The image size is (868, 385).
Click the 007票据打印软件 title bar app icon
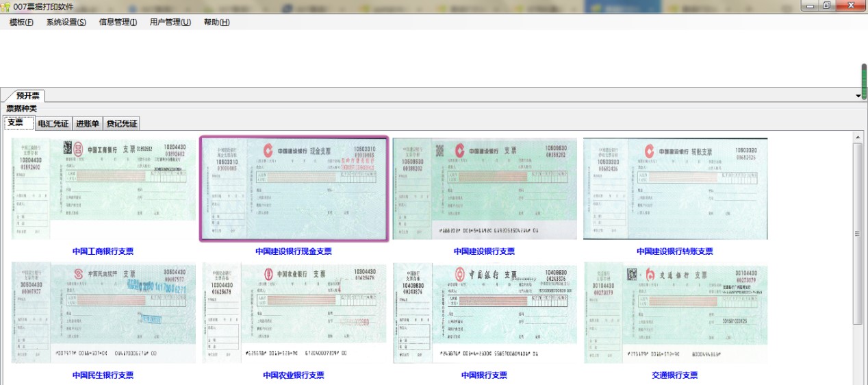click(6, 6)
